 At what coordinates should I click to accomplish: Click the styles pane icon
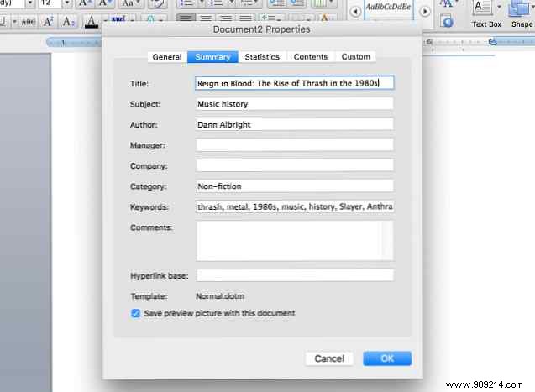pos(447,22)
